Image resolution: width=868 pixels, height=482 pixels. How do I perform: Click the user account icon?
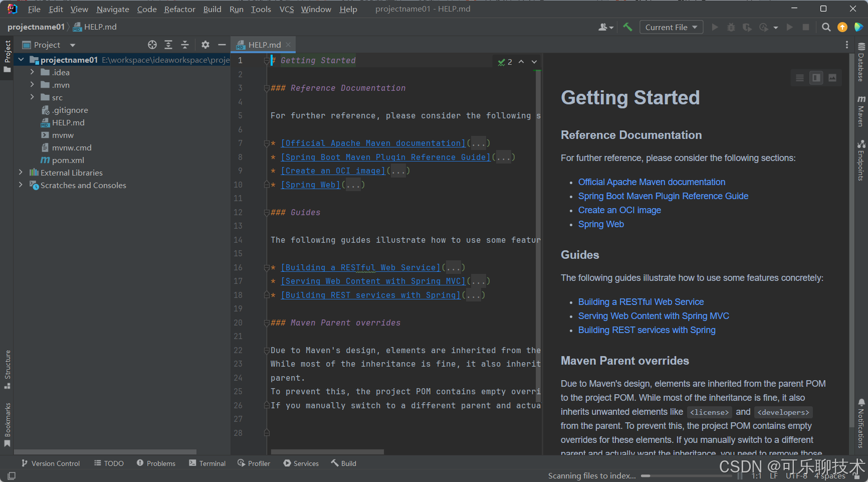click(x=603, y=27)
